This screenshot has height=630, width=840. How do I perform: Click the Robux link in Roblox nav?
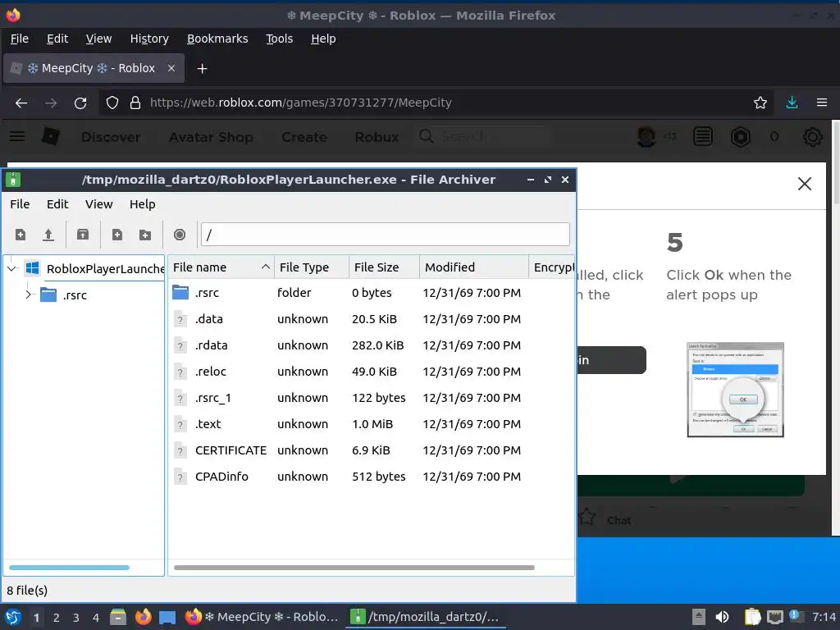377,137
